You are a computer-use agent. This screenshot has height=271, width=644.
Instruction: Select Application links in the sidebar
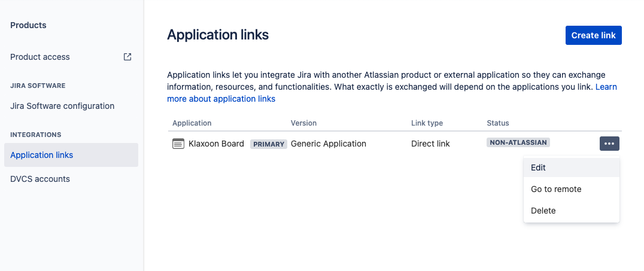point(71,155)
